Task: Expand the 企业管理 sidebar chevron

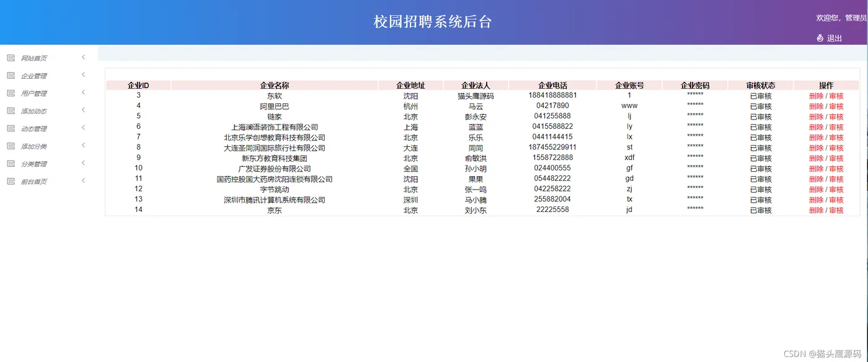Action: pos(83,75)
